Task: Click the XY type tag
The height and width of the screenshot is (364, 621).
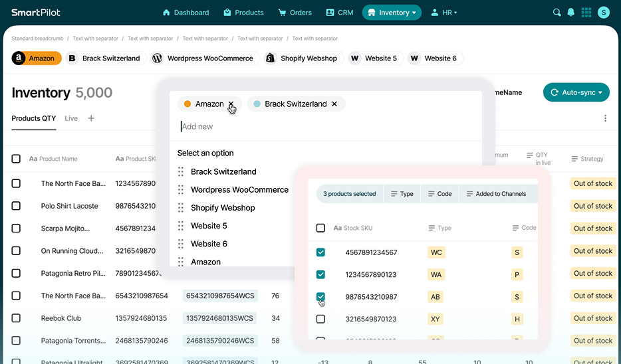Action: (x=435, y=319)
